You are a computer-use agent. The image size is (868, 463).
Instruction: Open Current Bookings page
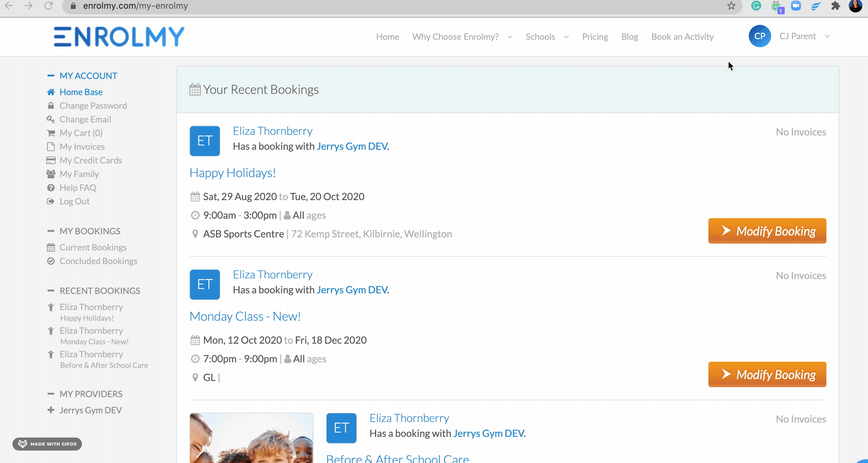click(93, 248)
